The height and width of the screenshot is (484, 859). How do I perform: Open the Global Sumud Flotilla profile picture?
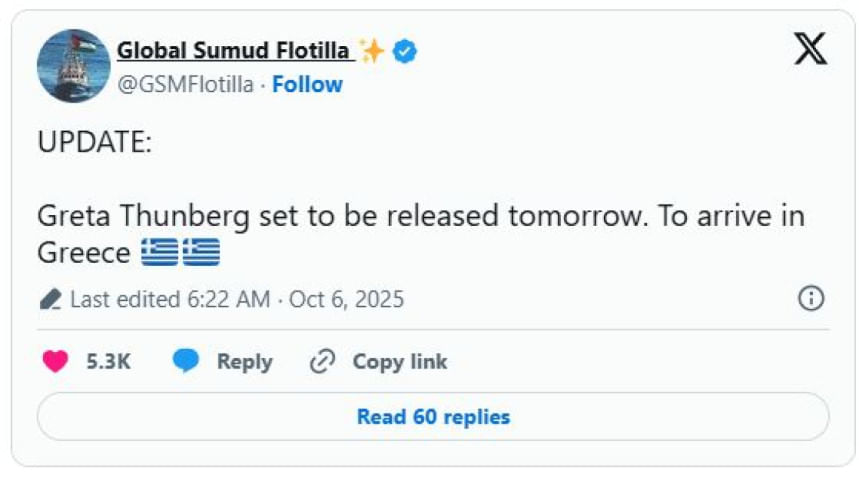tap(73, 66)
